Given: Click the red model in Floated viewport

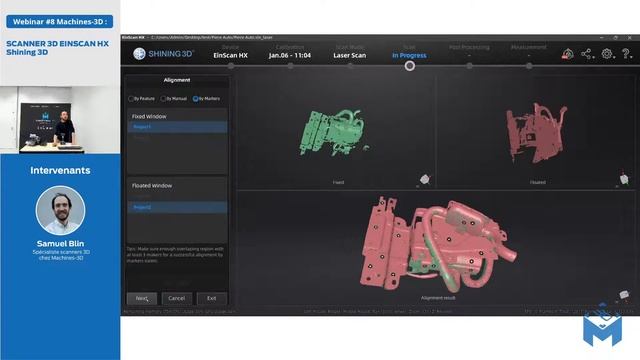Looking at the screenshot, I should 536,133.
